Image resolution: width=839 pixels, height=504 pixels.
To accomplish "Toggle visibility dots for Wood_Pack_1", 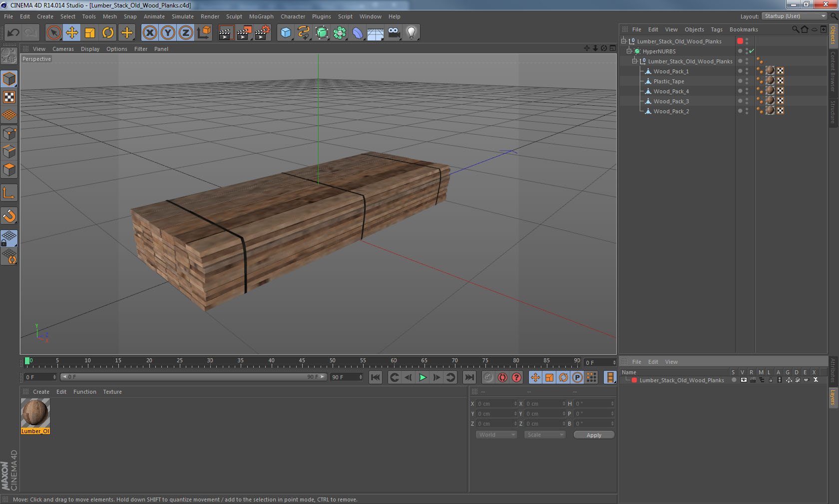I will (747, 71).
